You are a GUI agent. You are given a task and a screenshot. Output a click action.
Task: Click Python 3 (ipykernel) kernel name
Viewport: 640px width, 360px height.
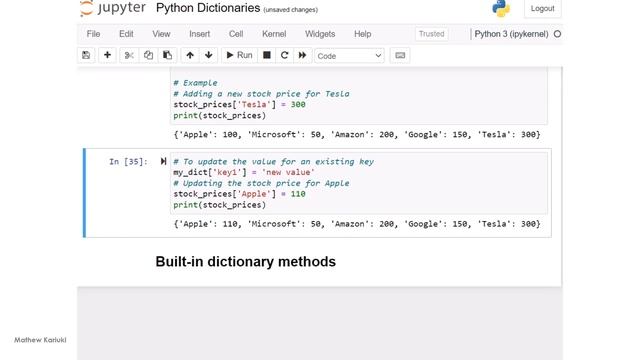pyautogui.click(x=511, y=34)
